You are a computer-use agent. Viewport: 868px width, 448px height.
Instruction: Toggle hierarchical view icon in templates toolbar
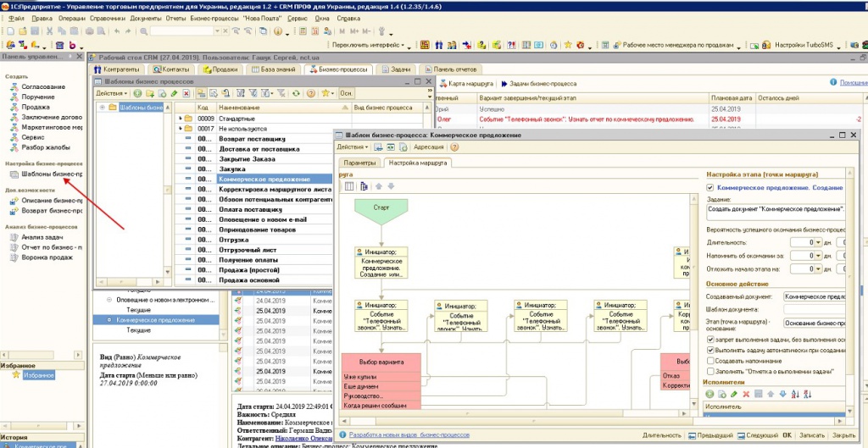201,93
